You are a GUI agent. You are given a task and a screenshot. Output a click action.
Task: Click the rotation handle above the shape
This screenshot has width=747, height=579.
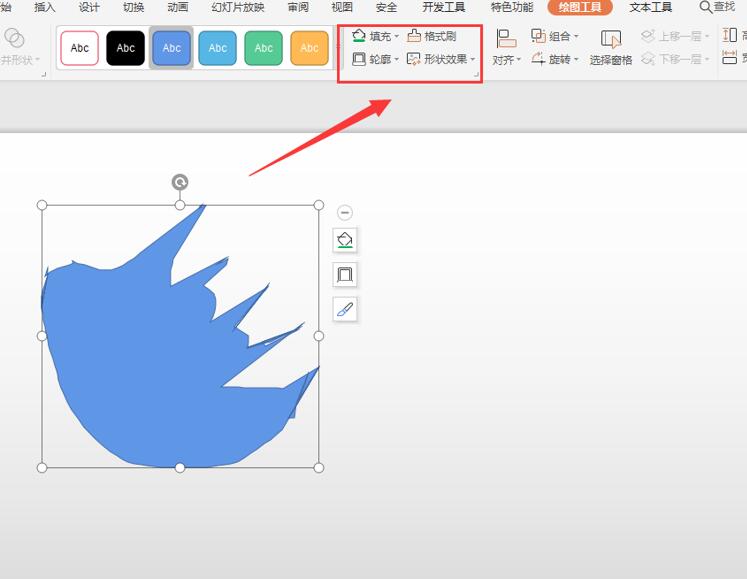180,182
